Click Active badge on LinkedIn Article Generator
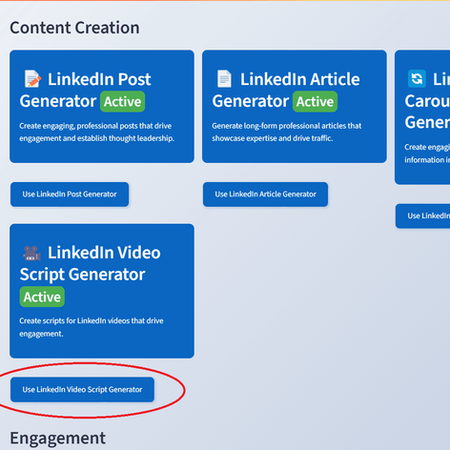Screen dimensions: 450x450 click(x=315, y=102)
